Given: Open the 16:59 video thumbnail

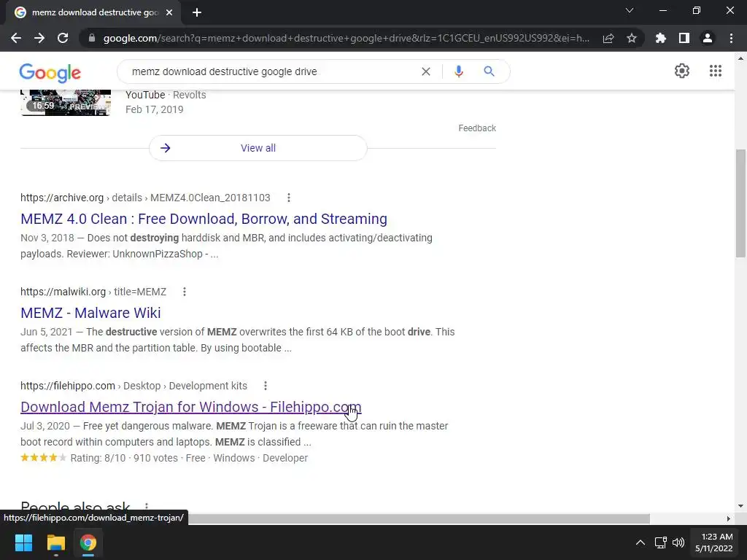Looking at the screenshot, I should pyautogui.click(x=66, y=102).
